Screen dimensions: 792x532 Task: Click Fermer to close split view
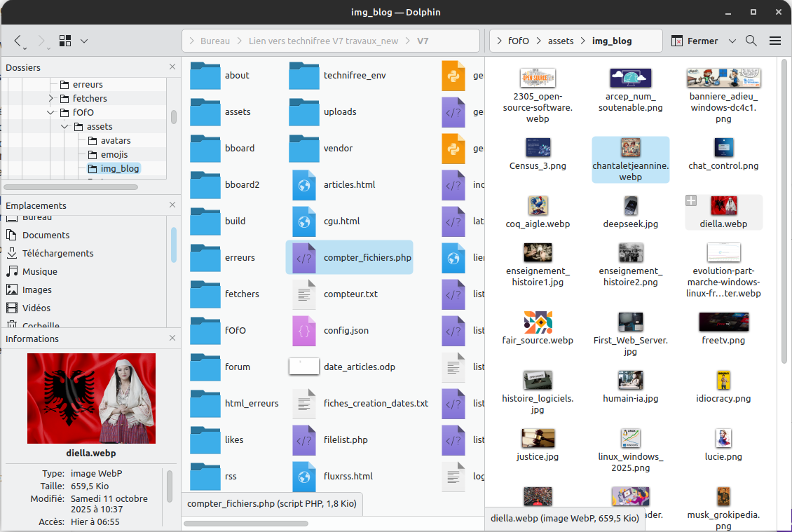(x=695, y=41)
